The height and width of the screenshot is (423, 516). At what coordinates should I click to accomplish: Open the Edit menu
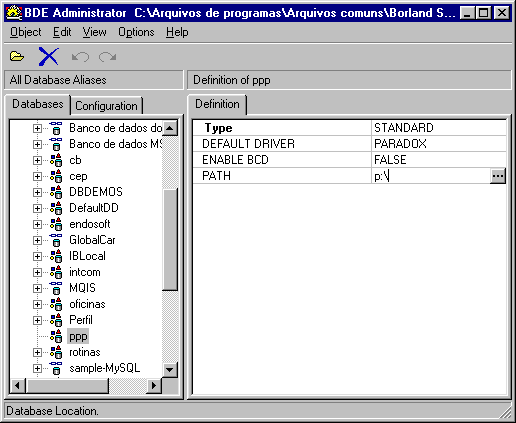(x=62, y=32)
